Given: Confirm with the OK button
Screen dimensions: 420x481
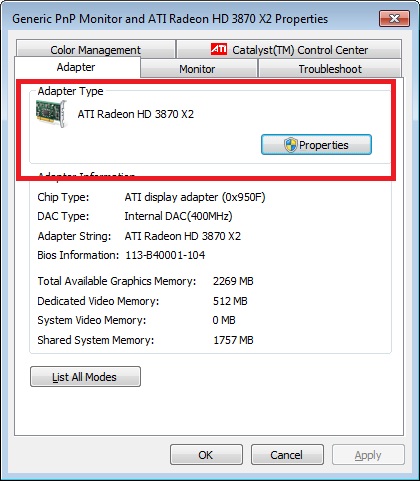Looking at the screenshot, I should [206, 455].
